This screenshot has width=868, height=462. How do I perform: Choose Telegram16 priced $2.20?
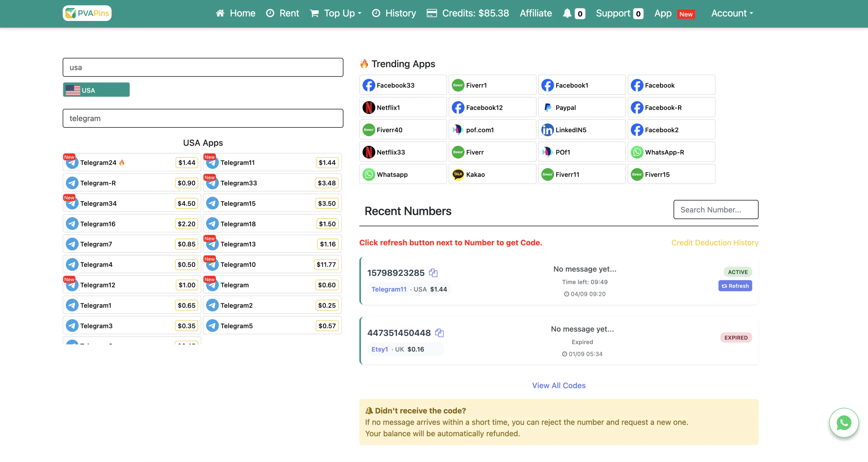pos(132,224)
